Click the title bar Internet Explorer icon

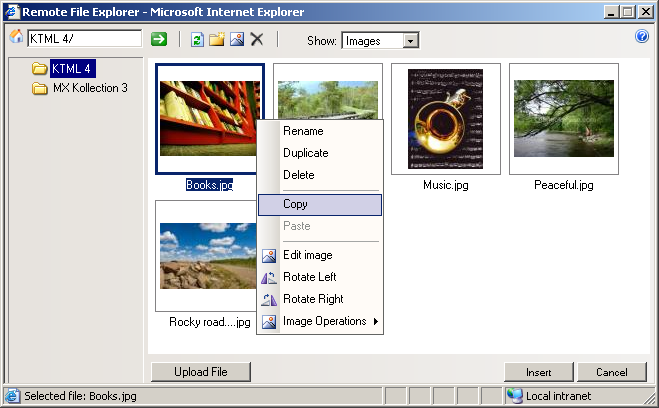[12, 11]
